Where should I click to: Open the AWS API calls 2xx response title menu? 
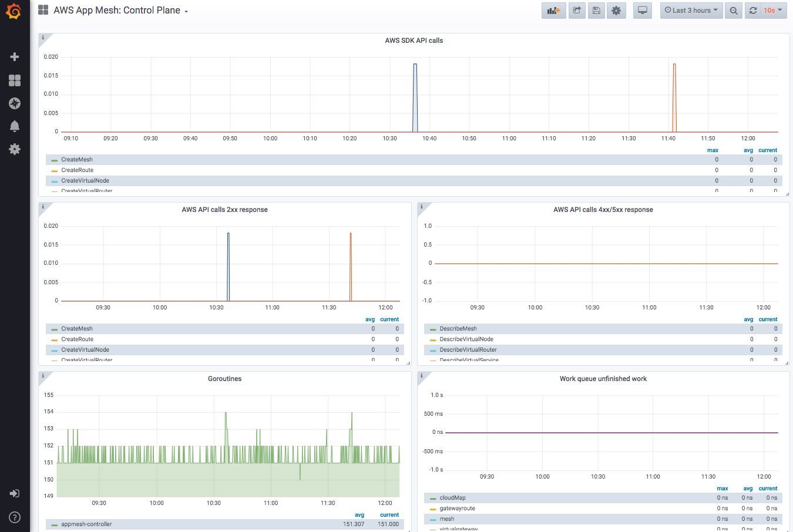pos(224,210)
